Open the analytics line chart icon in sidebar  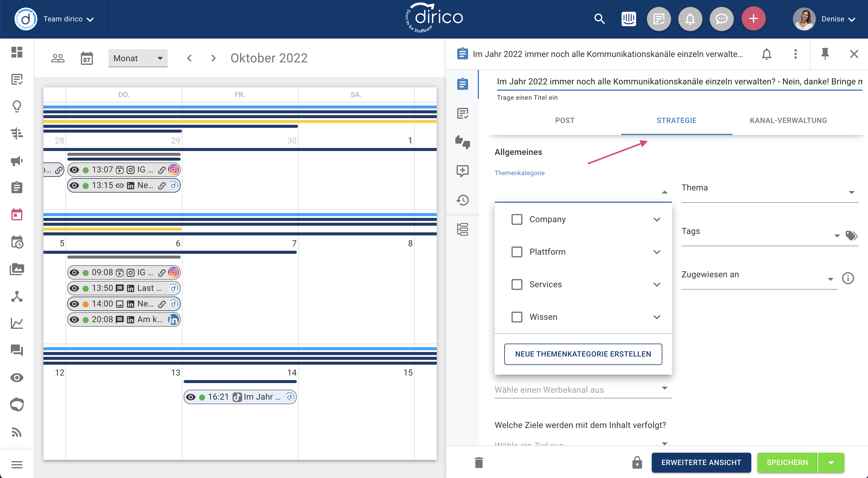point(17,323)
